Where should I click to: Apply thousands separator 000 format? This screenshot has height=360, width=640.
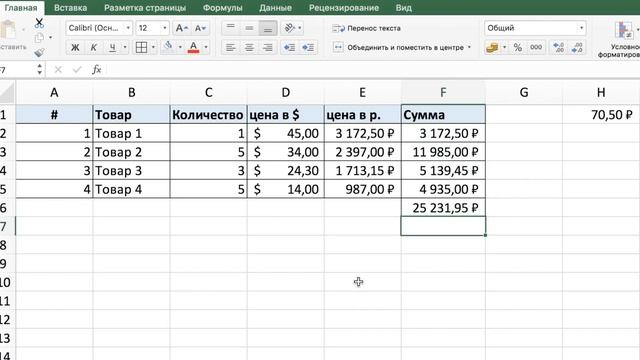536,47
